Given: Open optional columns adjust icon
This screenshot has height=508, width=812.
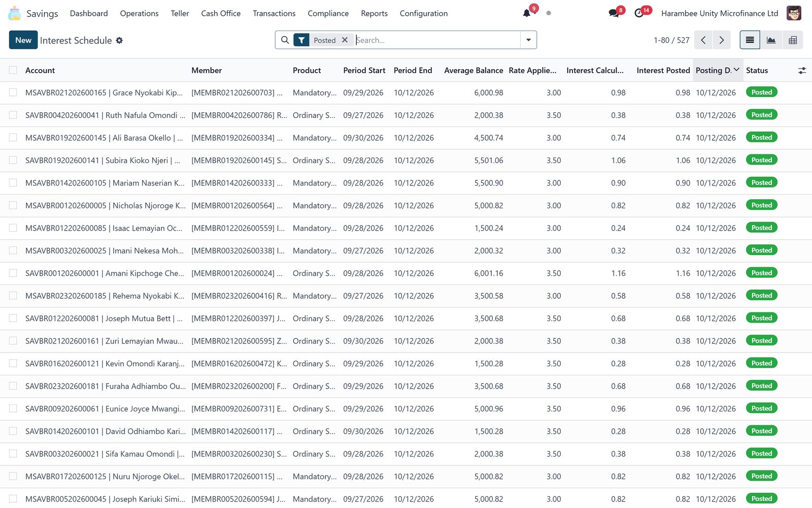Looking at the screenshot, I should click(802, 71).
